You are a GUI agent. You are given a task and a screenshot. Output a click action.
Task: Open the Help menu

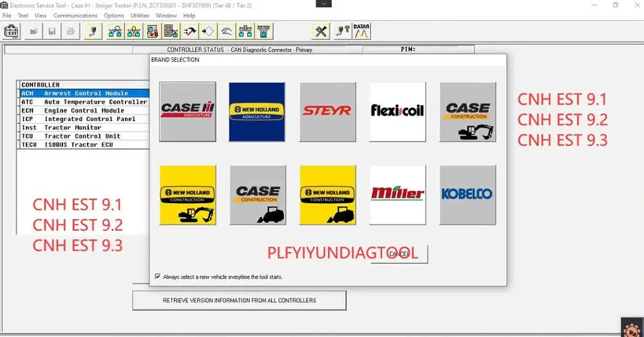click(x=189, y=15)
